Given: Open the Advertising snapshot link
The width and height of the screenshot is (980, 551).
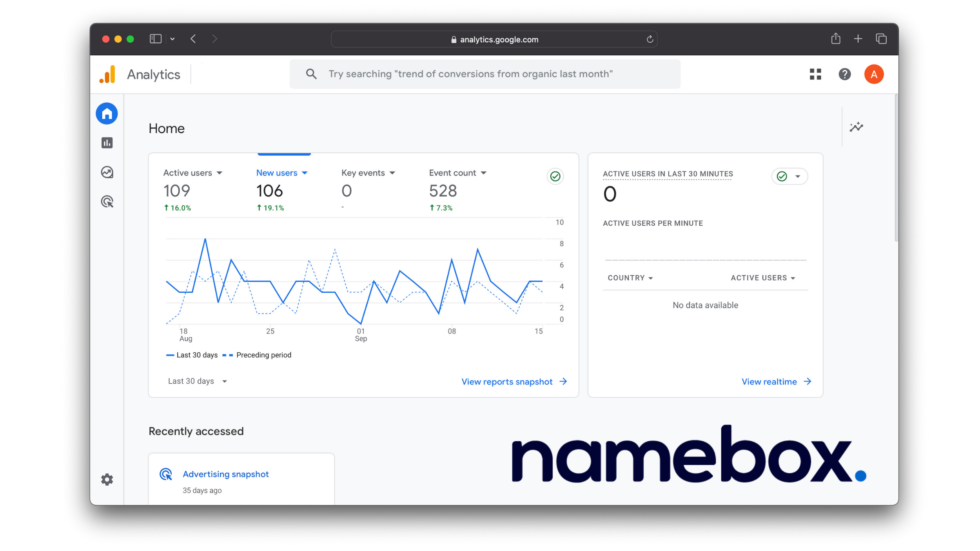Looking at the screenshot, I should pyautogui.click(x=225, y=474).
